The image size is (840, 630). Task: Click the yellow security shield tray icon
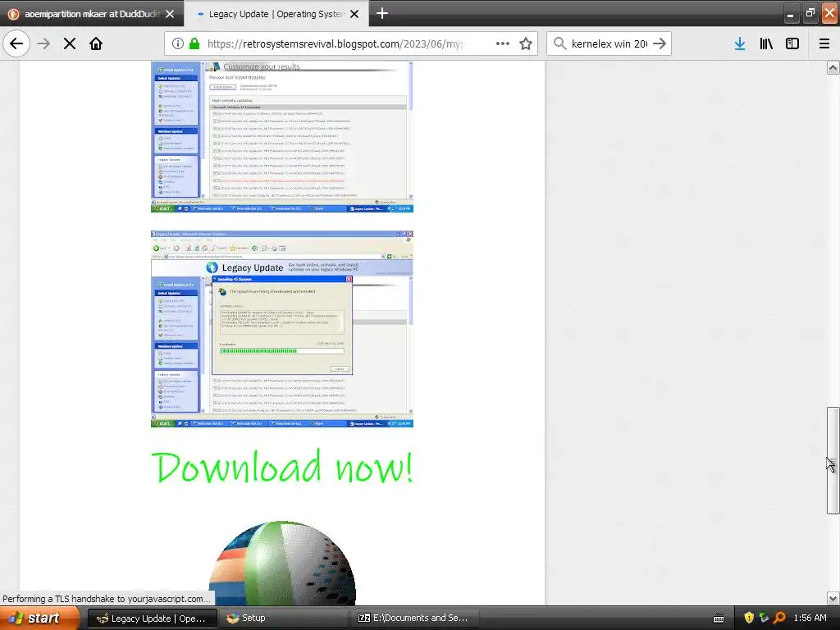coord(749,618)
